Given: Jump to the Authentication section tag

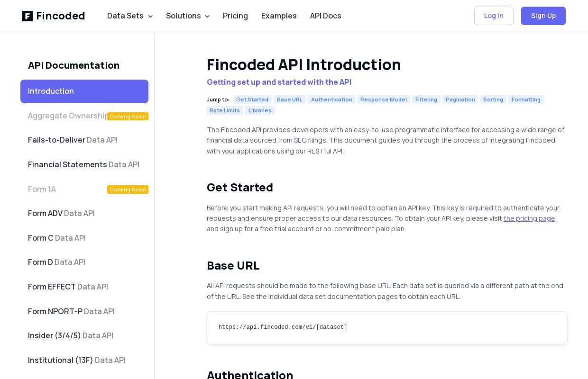Looking at the screenshot, I should pyautogui.click(x=331, y=99).
